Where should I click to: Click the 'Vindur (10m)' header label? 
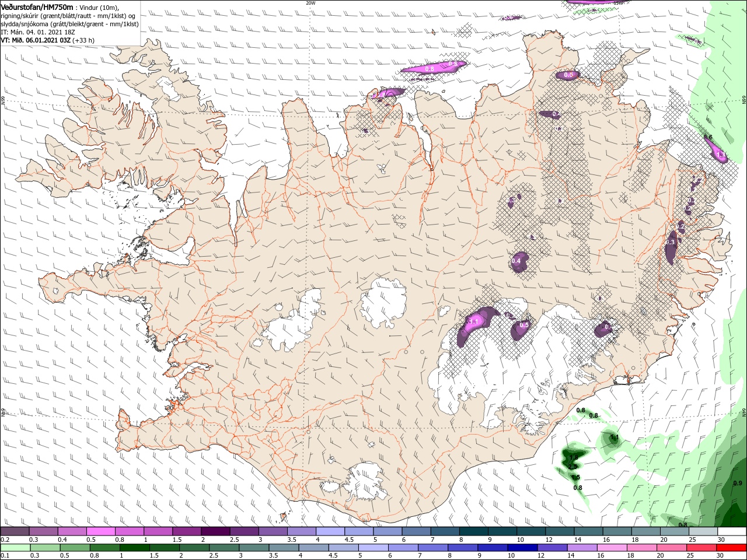99,7
